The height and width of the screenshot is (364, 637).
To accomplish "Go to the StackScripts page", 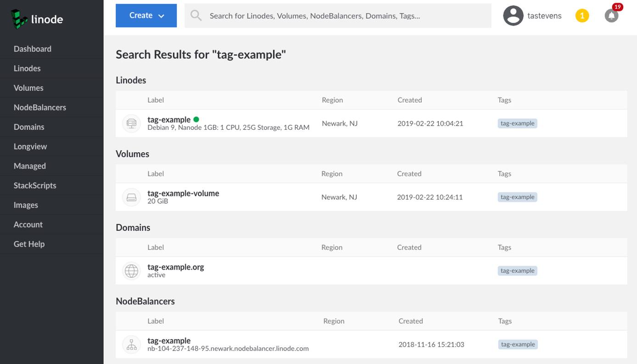I will [34, 185].
